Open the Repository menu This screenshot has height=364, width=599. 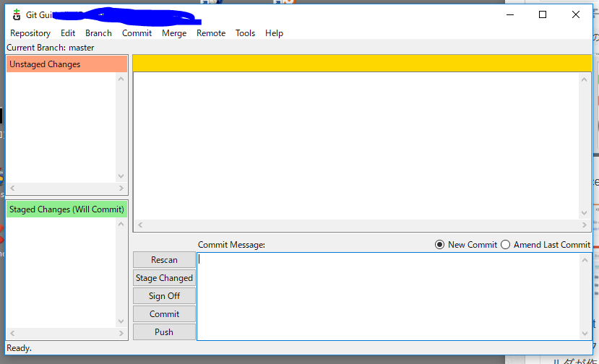tap(30, 33)
